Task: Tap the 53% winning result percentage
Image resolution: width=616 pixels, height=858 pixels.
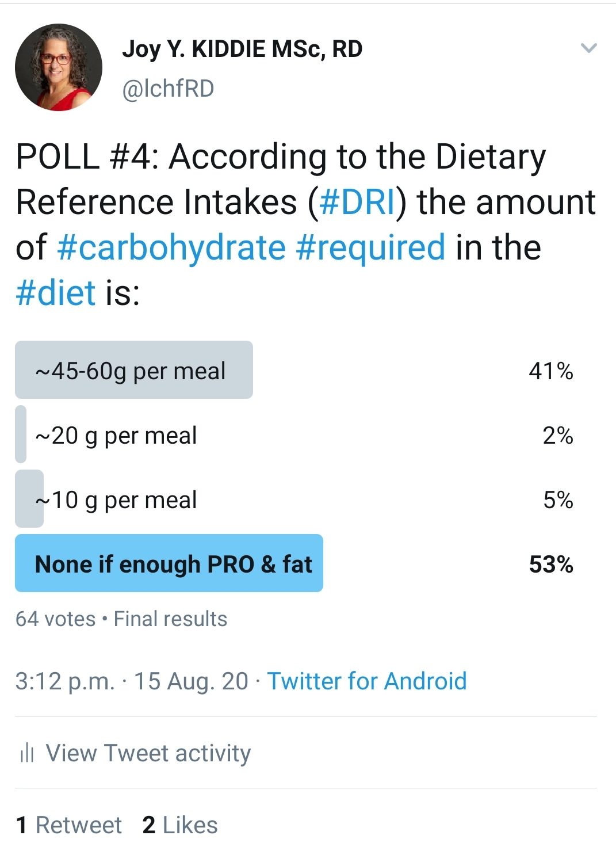Action: (x=551, y=565)
